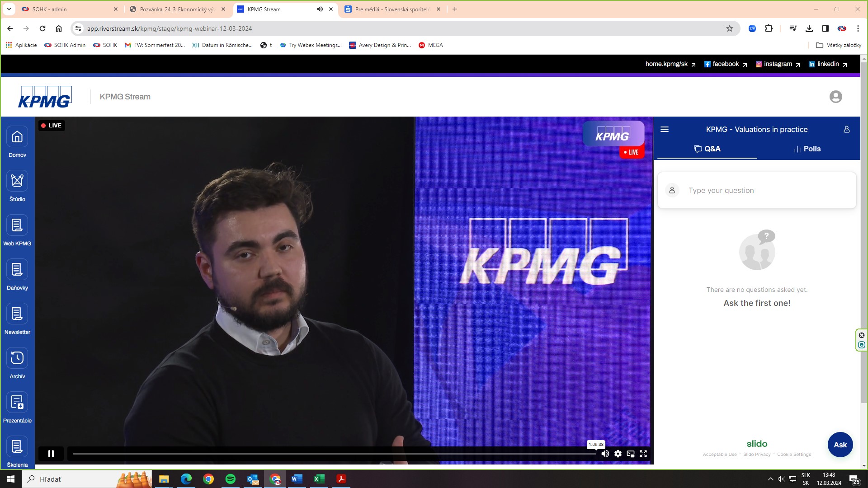
Task: Open Excel from taskbar
Action: click(319, 479)
